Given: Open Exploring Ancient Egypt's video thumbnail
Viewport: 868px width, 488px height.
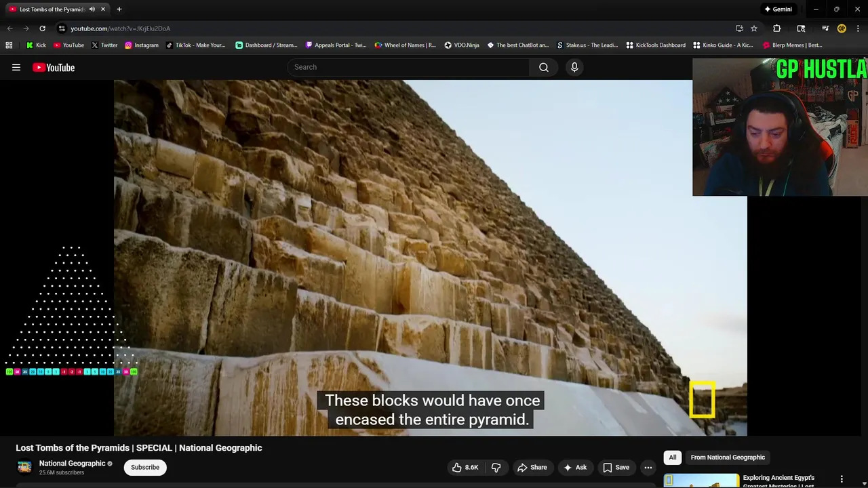Looking at the screenshot, I should pos(701,481).
